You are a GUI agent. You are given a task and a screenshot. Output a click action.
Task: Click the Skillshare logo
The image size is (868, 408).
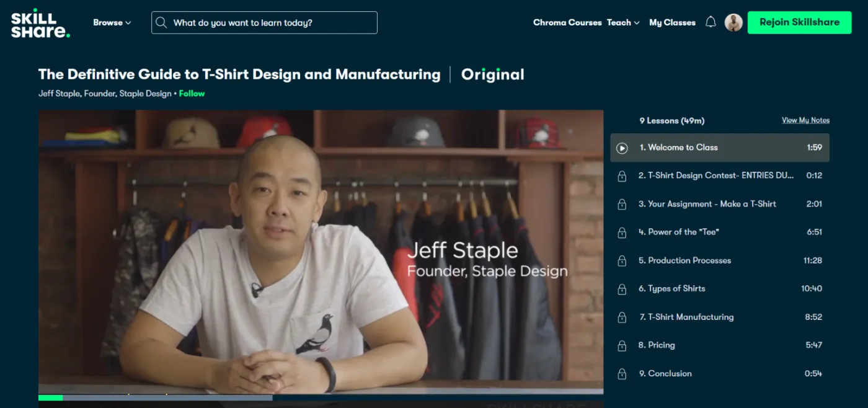coord(40,25)
